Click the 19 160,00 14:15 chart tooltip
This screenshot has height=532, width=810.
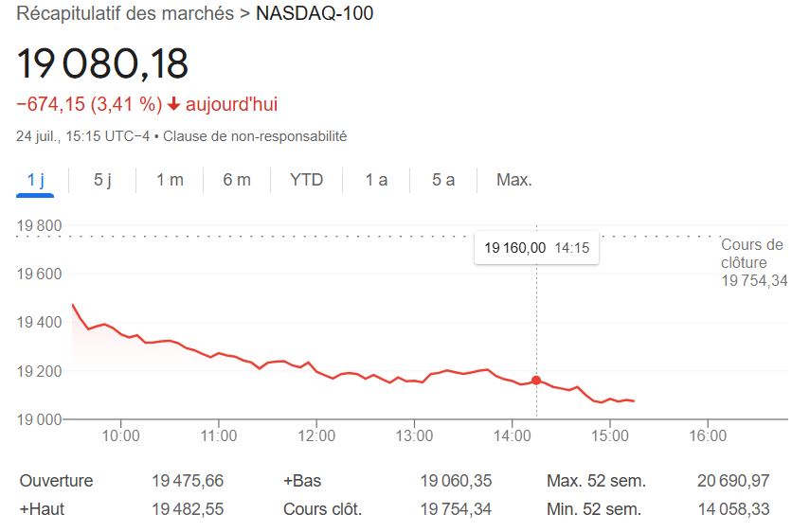pos(536,248)
